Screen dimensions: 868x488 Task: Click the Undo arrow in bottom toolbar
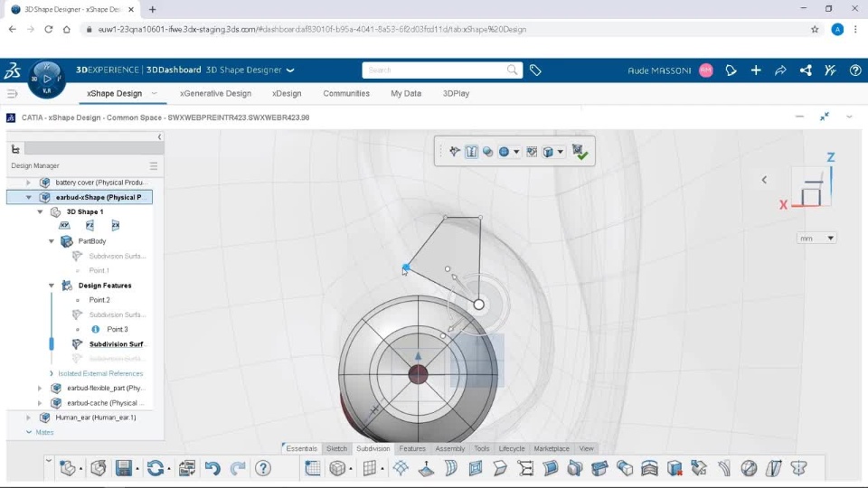point(212,468)
